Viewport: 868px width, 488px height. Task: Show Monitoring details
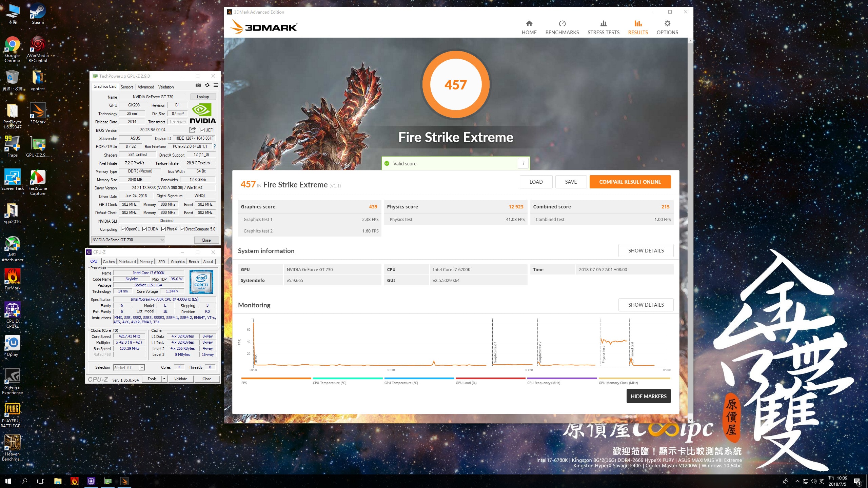tap(646, 305)
